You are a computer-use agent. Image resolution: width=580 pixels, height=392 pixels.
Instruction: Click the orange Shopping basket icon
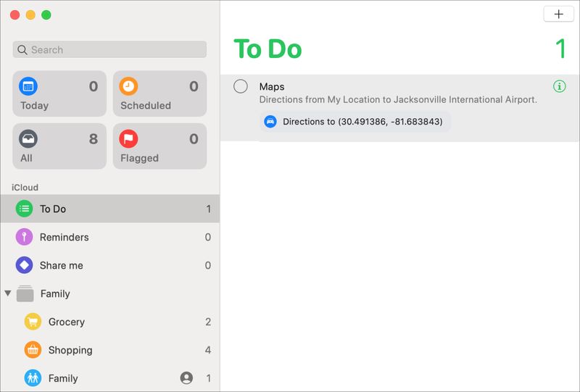coord(33,350)
